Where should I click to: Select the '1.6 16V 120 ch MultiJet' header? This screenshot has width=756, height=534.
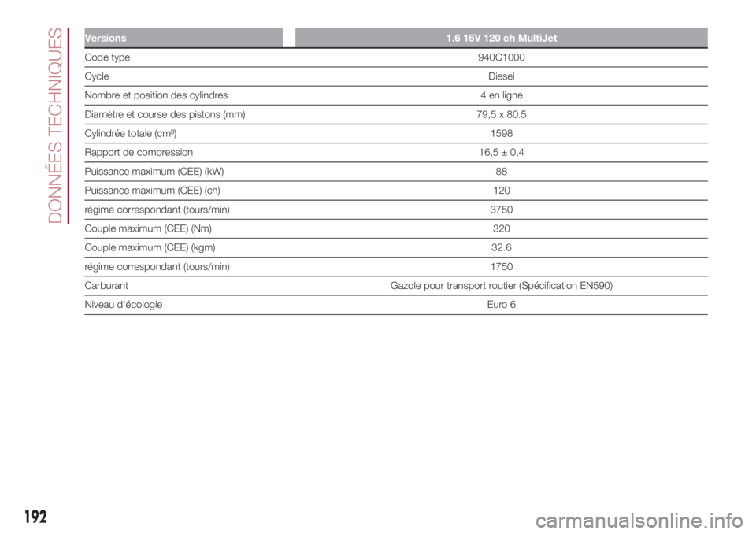[x=502, y=38]
